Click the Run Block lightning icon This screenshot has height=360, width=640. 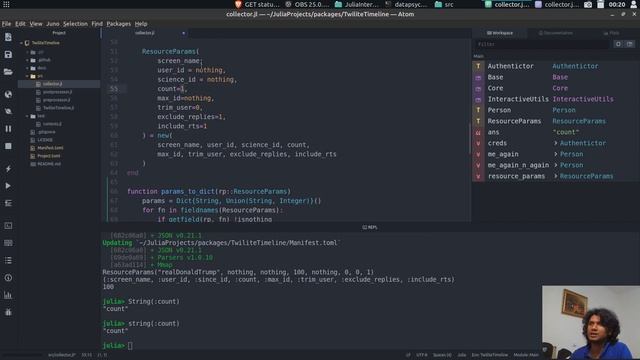coord(8,169)
